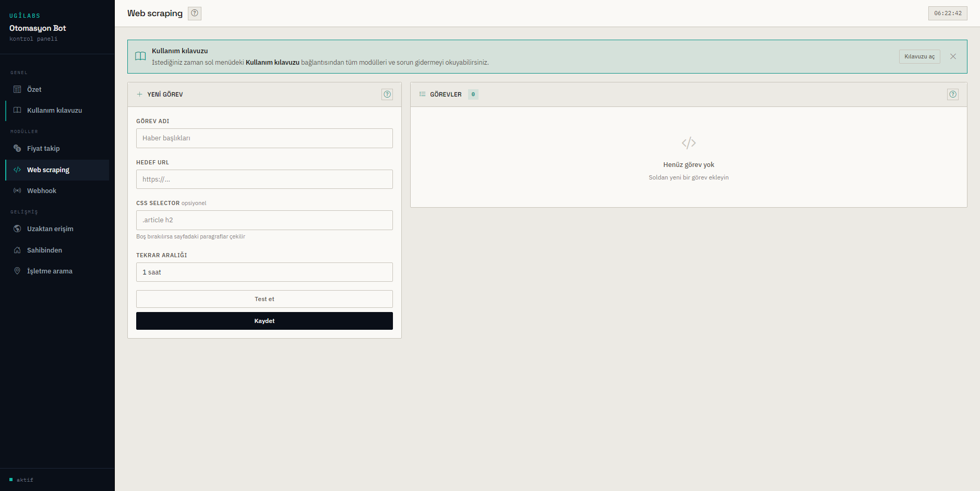Click the Test et button
Image resolution: width=980 pixels, height=491 pixels.
pyautogui.click(x=265, y=299)
